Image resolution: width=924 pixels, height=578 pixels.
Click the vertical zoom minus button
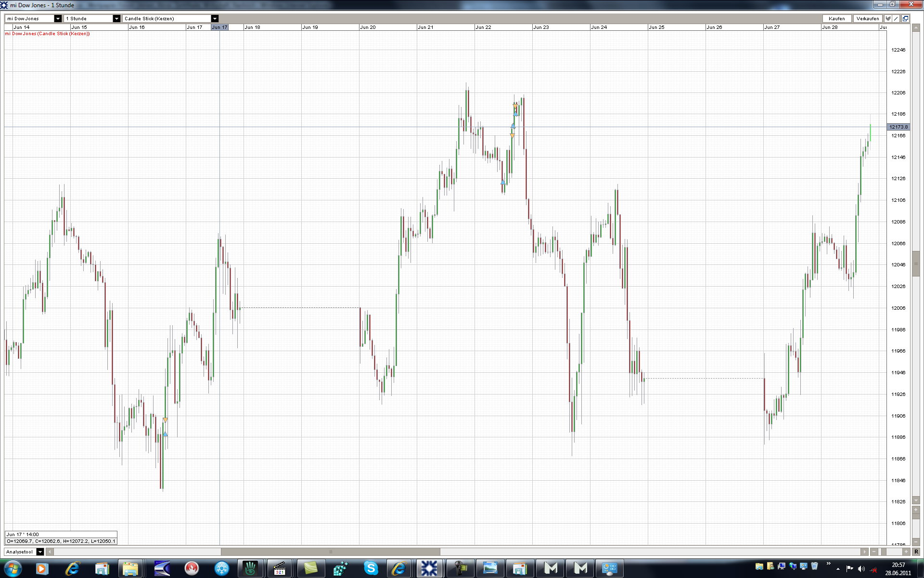(x=916, y=542)
